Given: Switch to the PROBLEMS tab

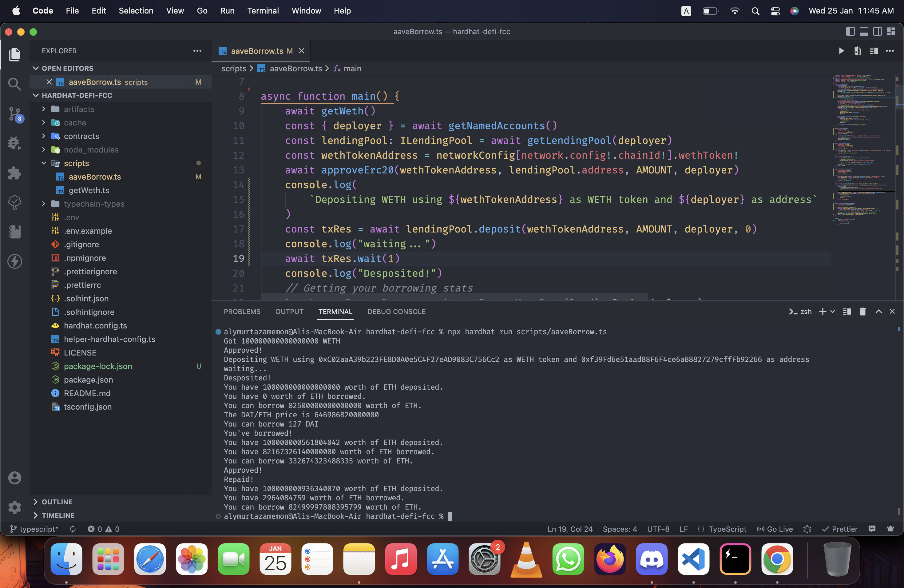Looking at the screenshot, I should 242,312.
